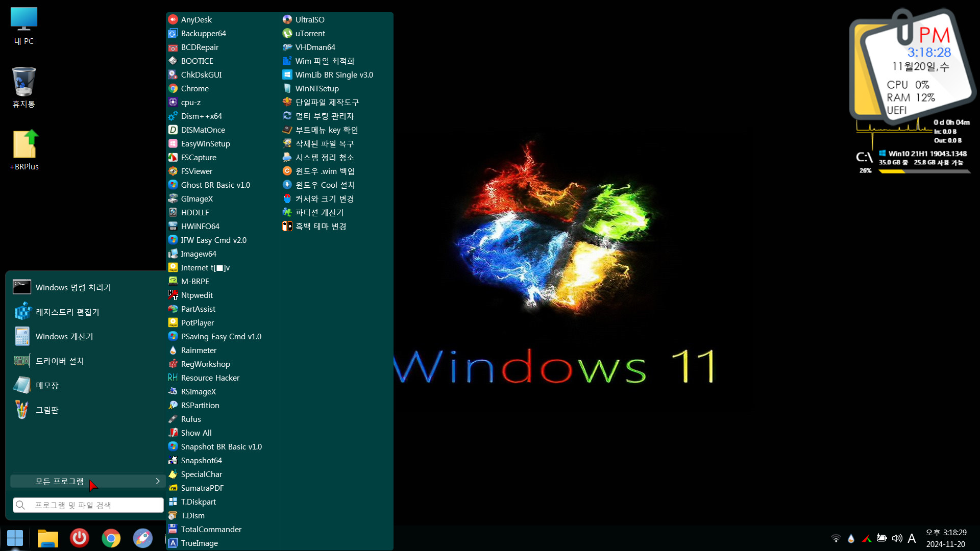Expand 모든 프로그램 arrow chevron
Screen dimensions: 980x551
(158, 481)
